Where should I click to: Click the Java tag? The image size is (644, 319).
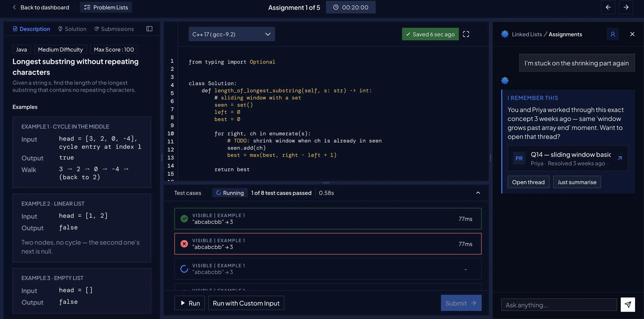click(21, 49)
